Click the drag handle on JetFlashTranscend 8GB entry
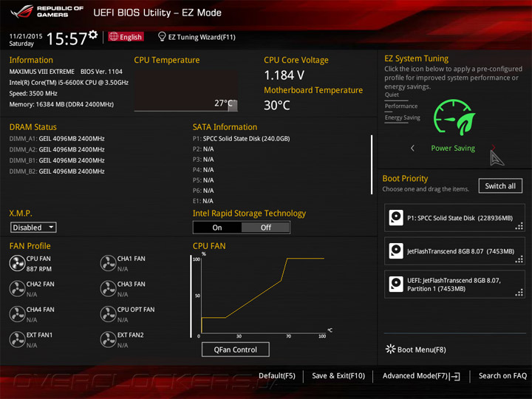The width and height of the screenshot is (532, 399). [x=519, y=259]
